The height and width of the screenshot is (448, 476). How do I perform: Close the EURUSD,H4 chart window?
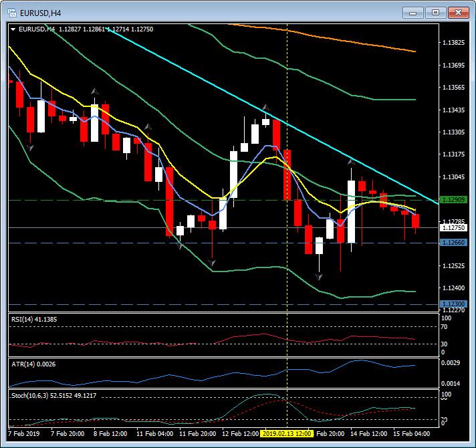click(457, 12)
